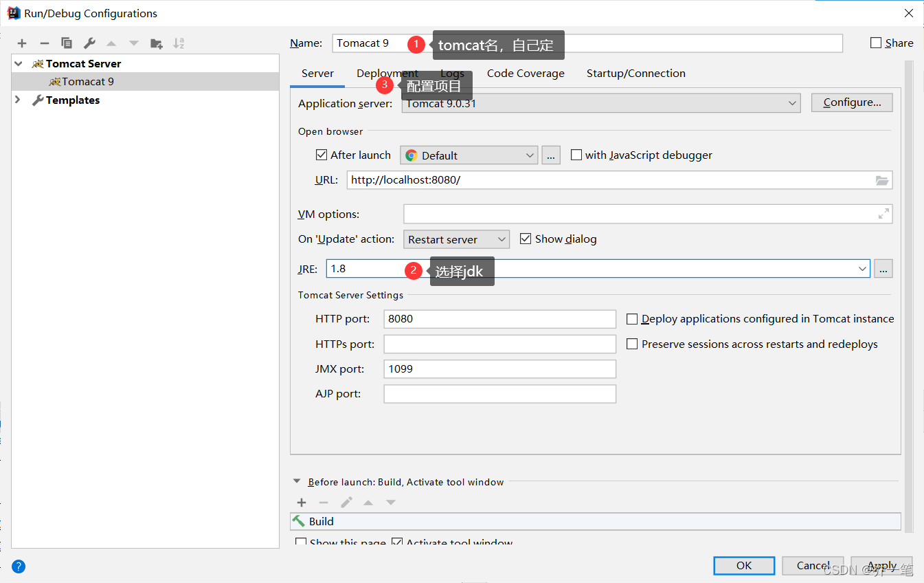Switch to Code Coverage tab
Viewport: 924px width, 583px height.
click(x=526, y=74)
